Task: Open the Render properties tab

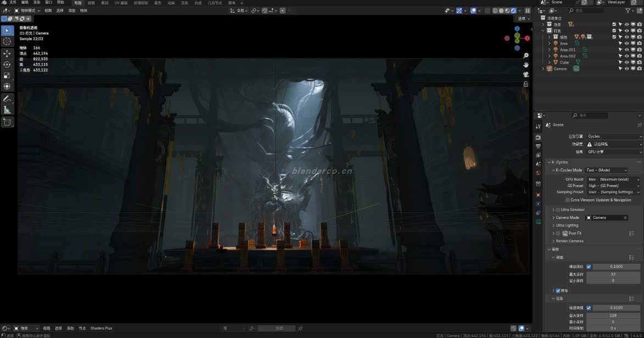Action: click(x=538, y=137)
